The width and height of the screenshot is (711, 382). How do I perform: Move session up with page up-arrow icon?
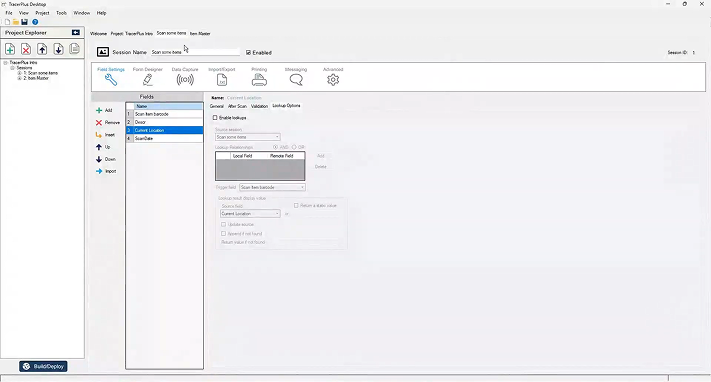coord(42,49)
